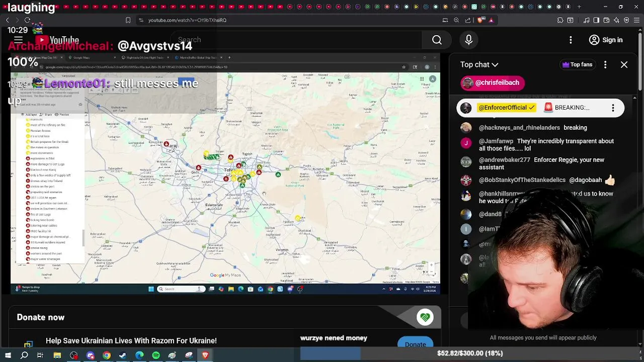Open Windows taskbar search

(x=24, y=355)
